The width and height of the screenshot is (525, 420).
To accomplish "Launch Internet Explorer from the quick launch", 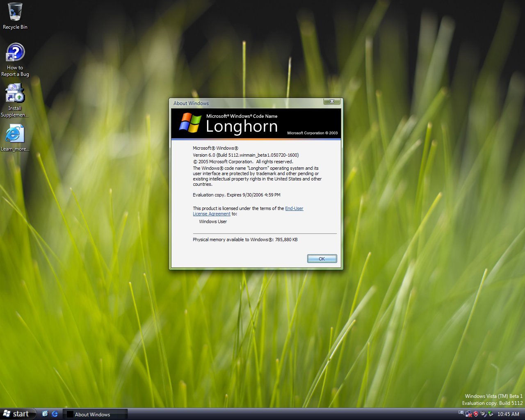I will point(55,414).
